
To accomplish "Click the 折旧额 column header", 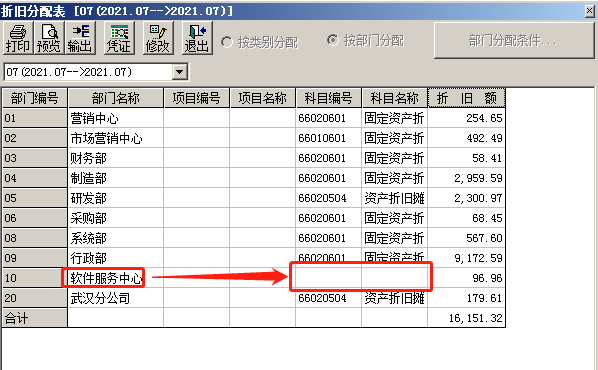I will pos(466,98).
